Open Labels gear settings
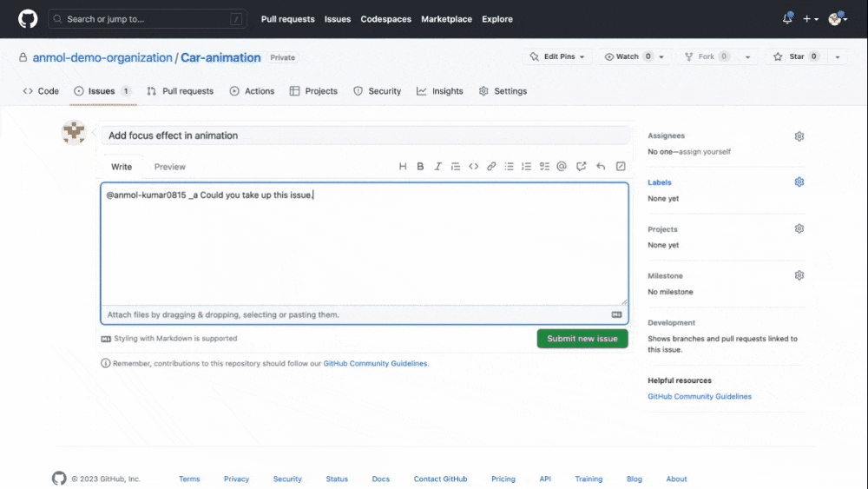Screen dimensions: 868x489 pos(799,182)
